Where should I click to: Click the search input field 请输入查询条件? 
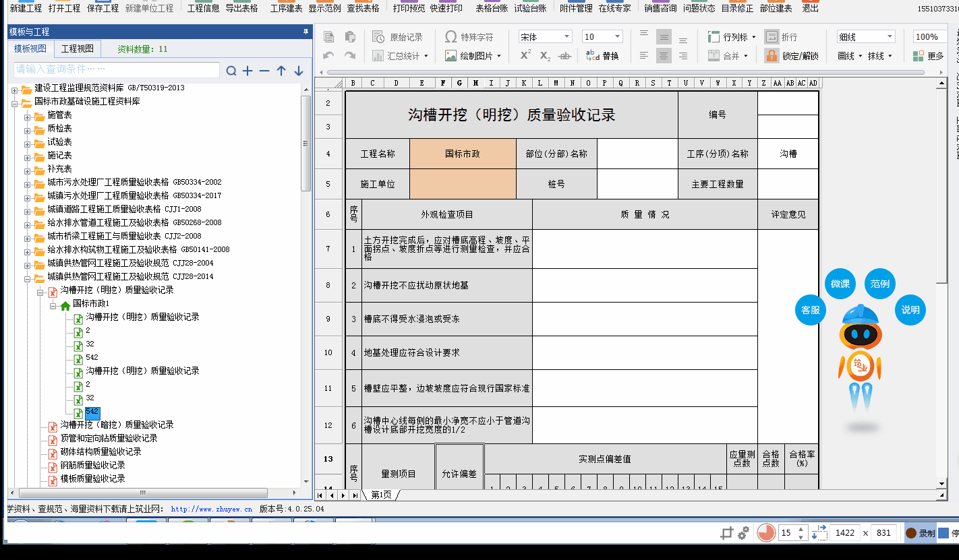116,69
